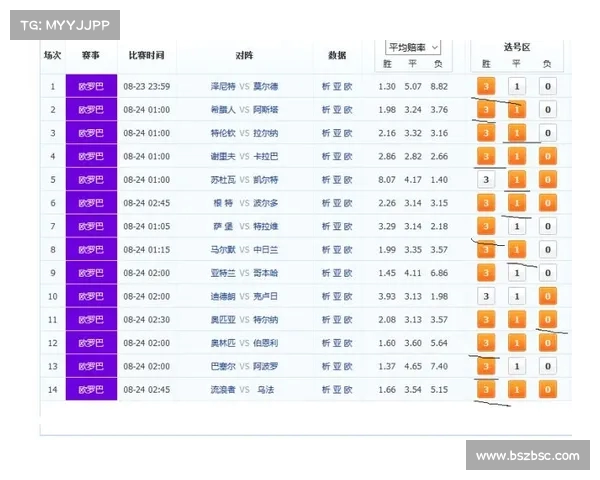Select match time 08-23 23:59

147,87
